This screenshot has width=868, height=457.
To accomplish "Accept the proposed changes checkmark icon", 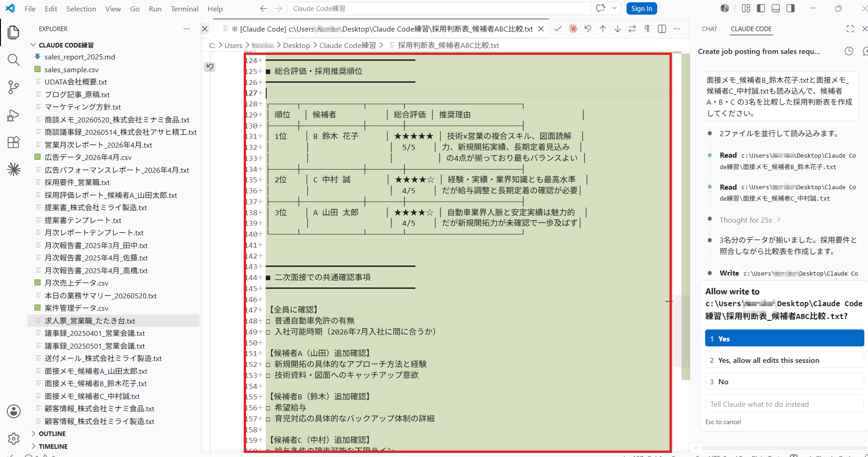I will tap(558, 29).
